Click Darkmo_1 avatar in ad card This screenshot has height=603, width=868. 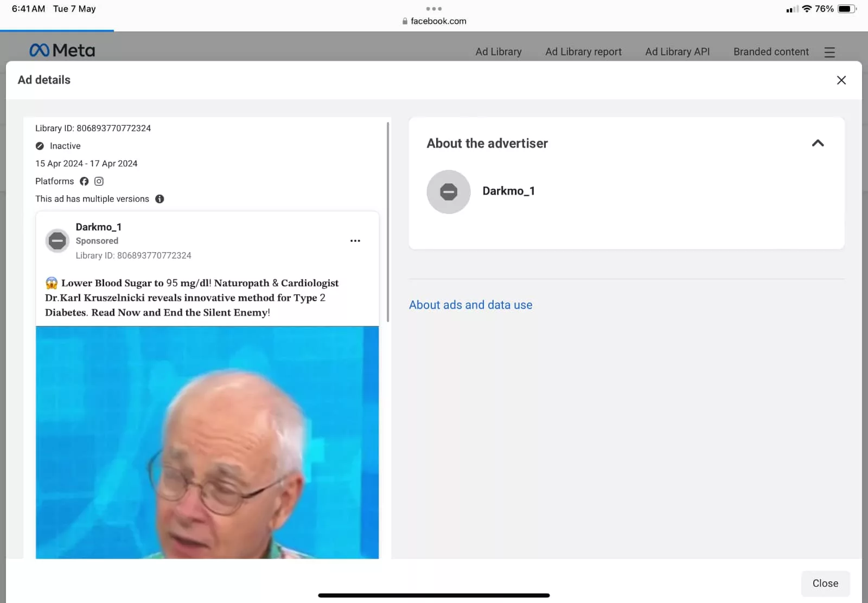[x=58, y=241]
